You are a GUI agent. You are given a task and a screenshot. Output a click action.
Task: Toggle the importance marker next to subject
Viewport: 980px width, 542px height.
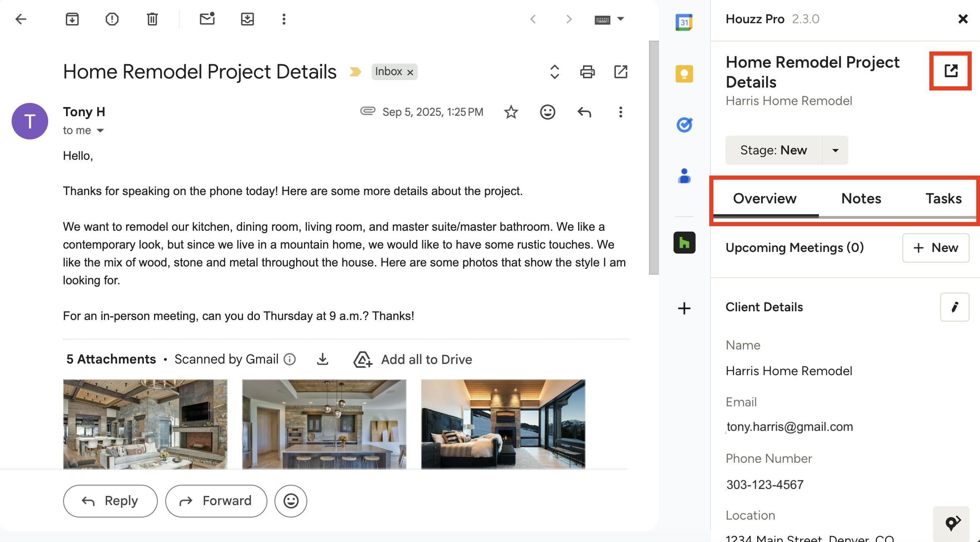[x=355, y=72]
